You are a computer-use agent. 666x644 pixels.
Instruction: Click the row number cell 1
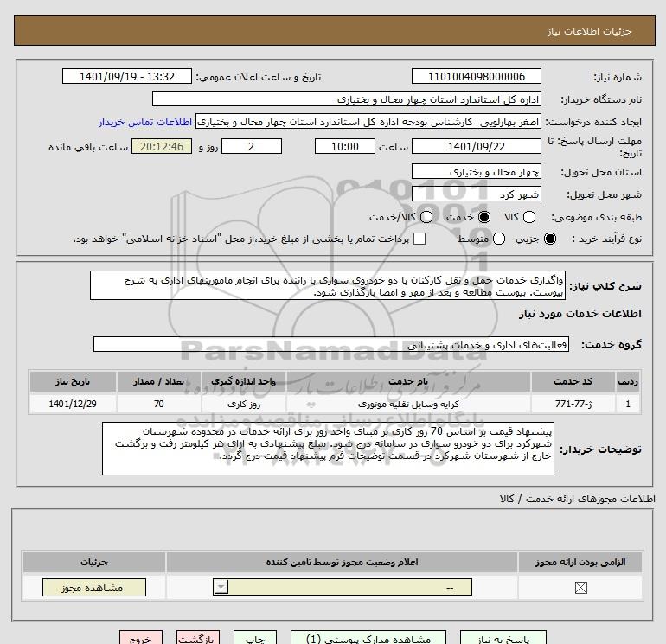(x=628, y=404)
